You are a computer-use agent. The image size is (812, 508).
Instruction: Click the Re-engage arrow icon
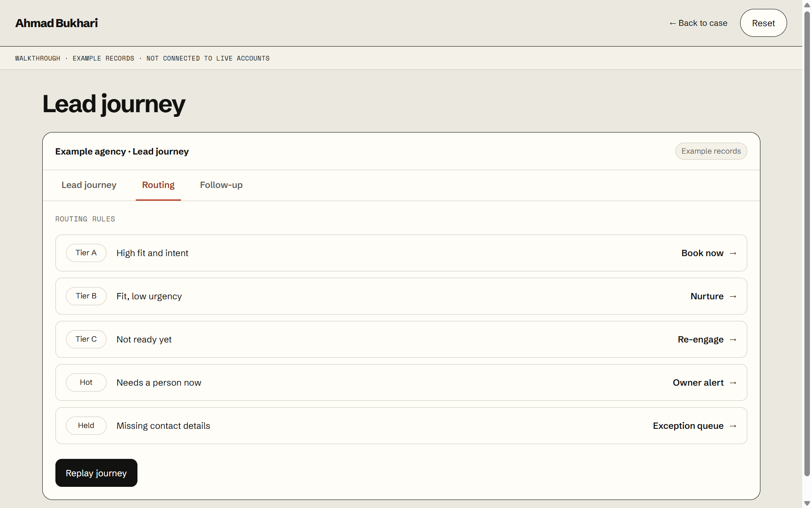pos(733,340)
